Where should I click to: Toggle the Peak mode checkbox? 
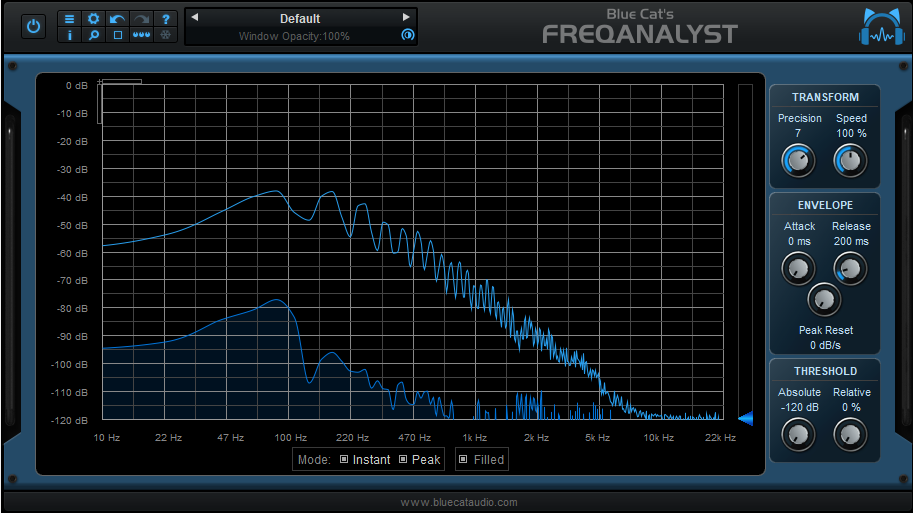coord(403,459)
